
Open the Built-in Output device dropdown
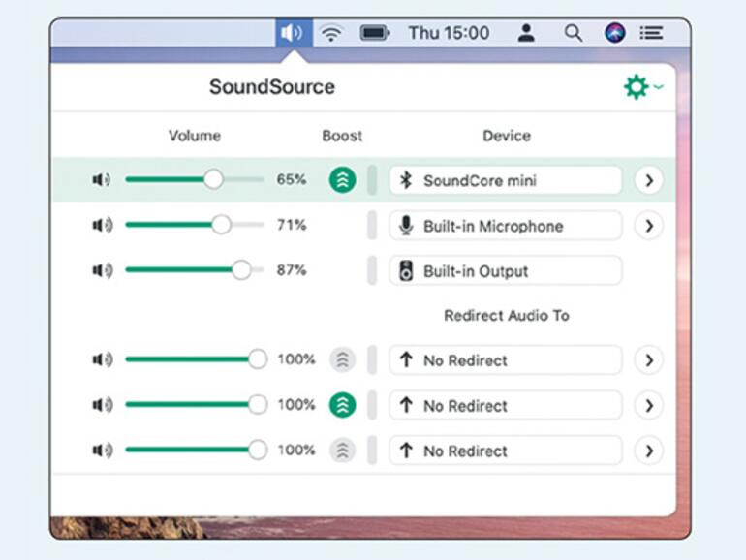(506, 271)
